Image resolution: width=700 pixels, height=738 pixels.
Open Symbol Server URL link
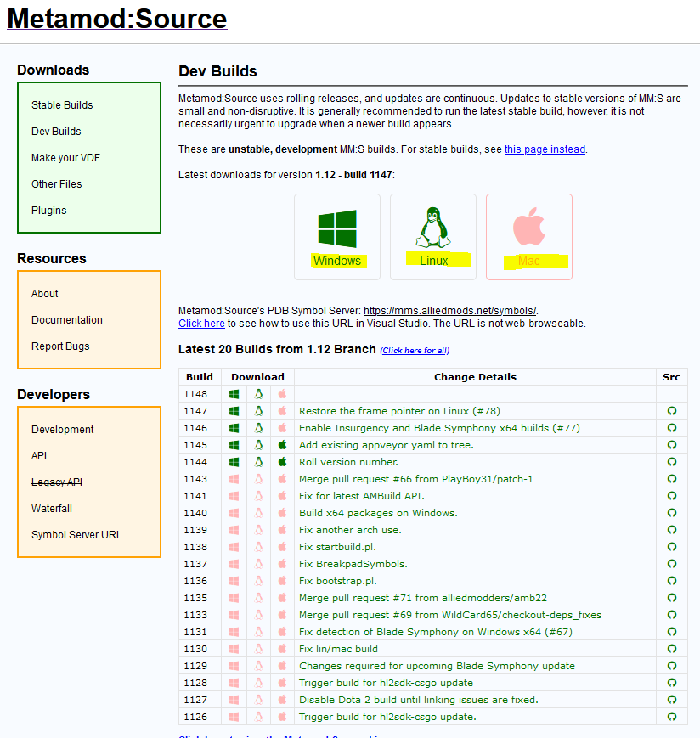click(76, 535)
